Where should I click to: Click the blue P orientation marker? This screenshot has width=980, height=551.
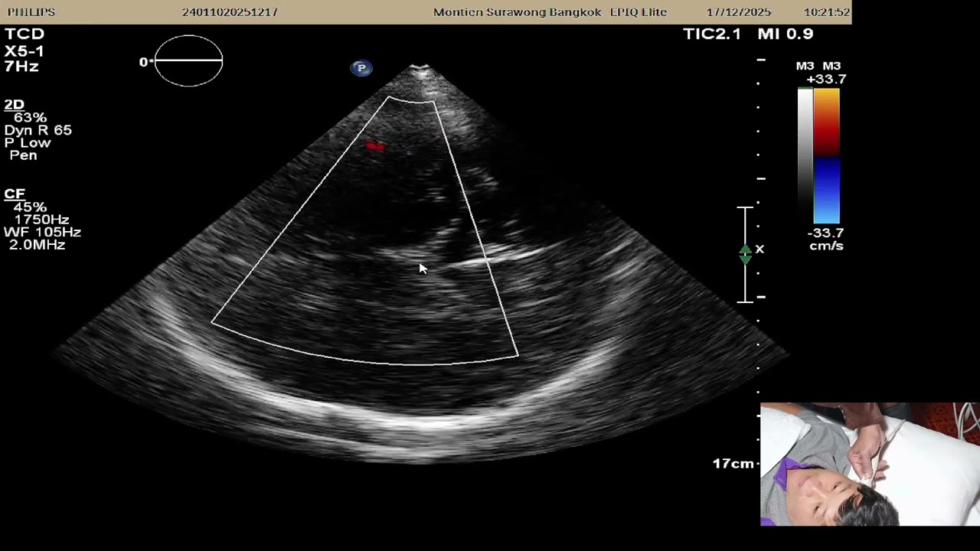[361, 68]
